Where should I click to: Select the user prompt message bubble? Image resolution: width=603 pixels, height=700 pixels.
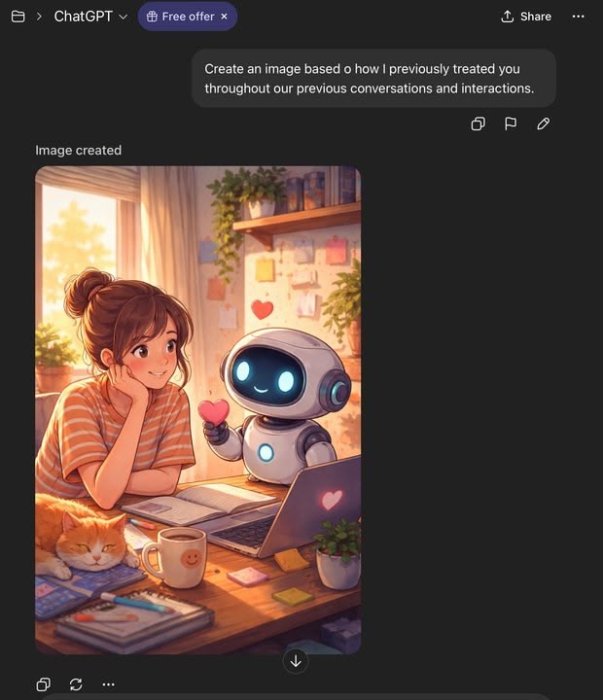tap(373, 78)
